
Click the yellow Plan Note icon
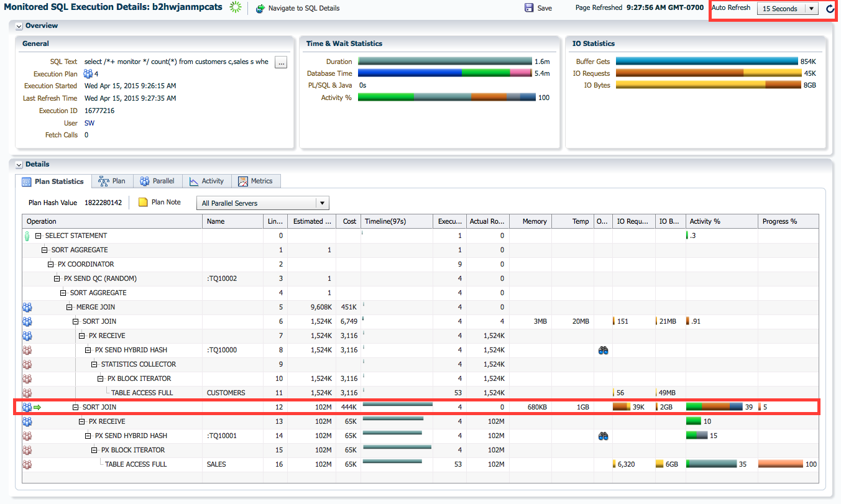(143, 203)
